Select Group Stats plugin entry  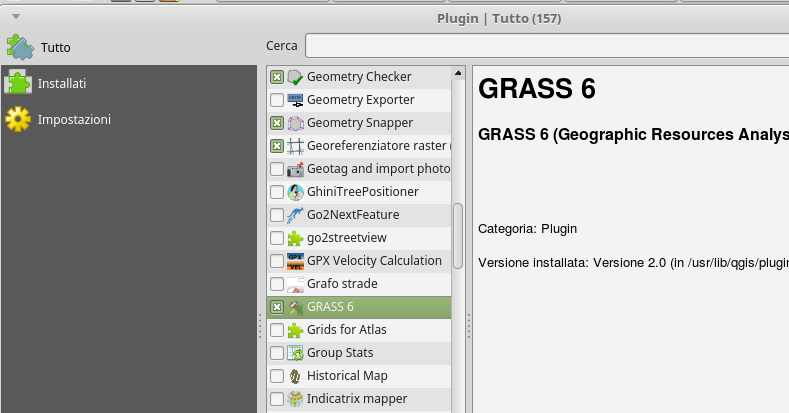coord(359,353)
